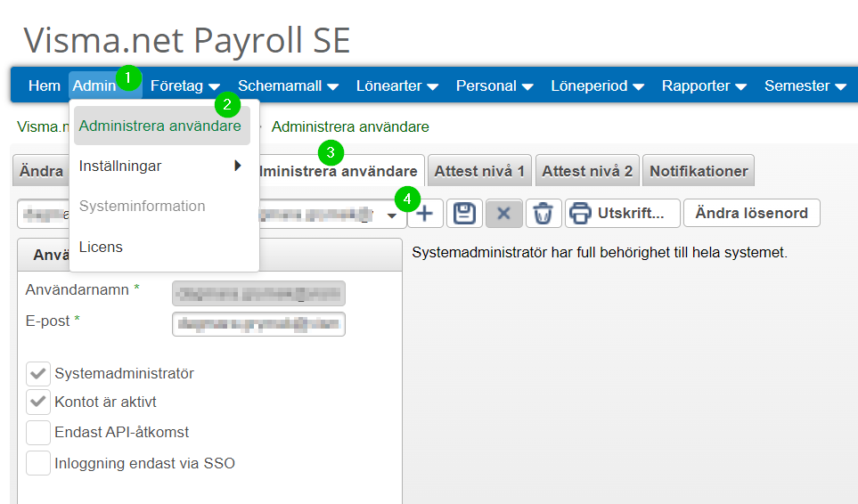The width and height of the screenshot is (858, 504).
Task: Expand the Lönearter menu
Action: [396, 85]
